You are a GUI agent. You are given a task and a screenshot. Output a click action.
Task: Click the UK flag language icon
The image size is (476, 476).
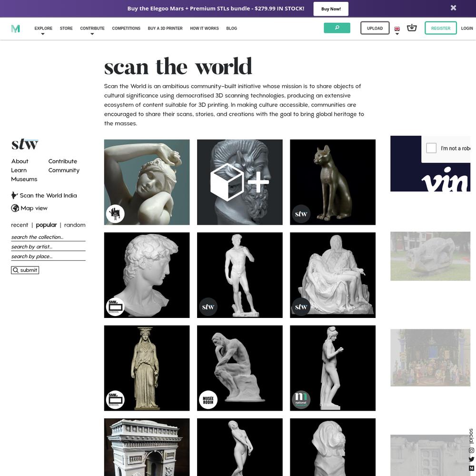coord(397,29)
